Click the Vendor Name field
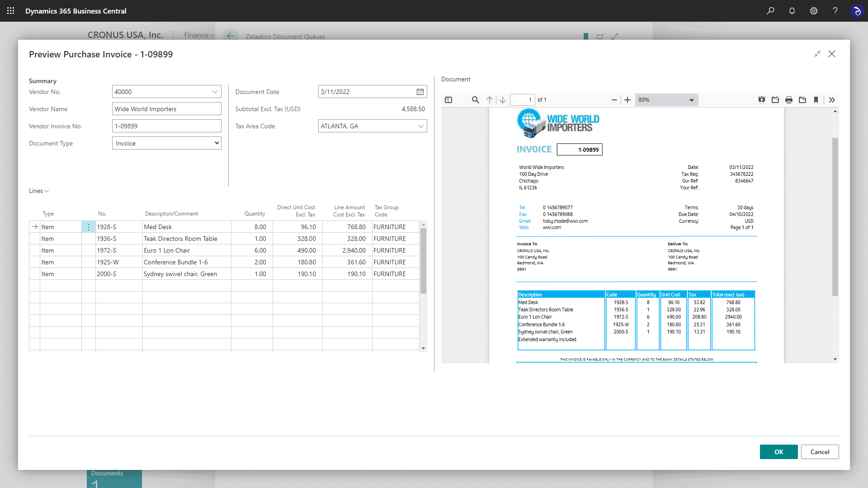868x488 pixels. click(x=167, y=109)
